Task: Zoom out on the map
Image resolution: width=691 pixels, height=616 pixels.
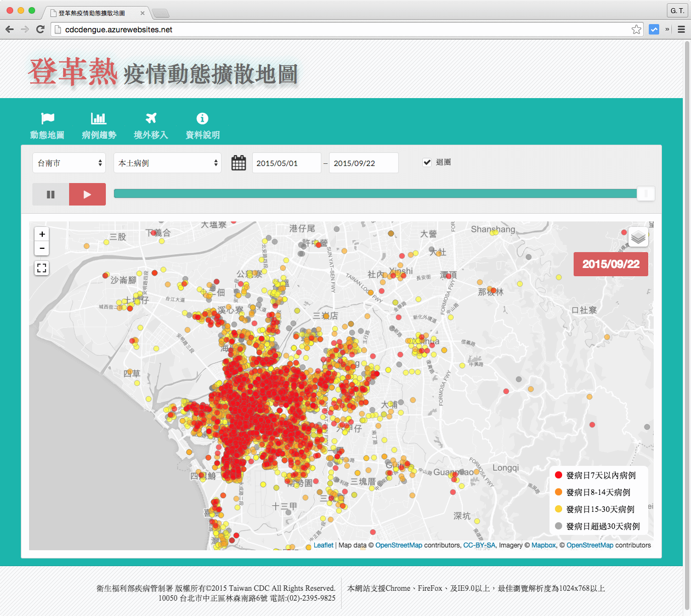Action: point(42,248)
